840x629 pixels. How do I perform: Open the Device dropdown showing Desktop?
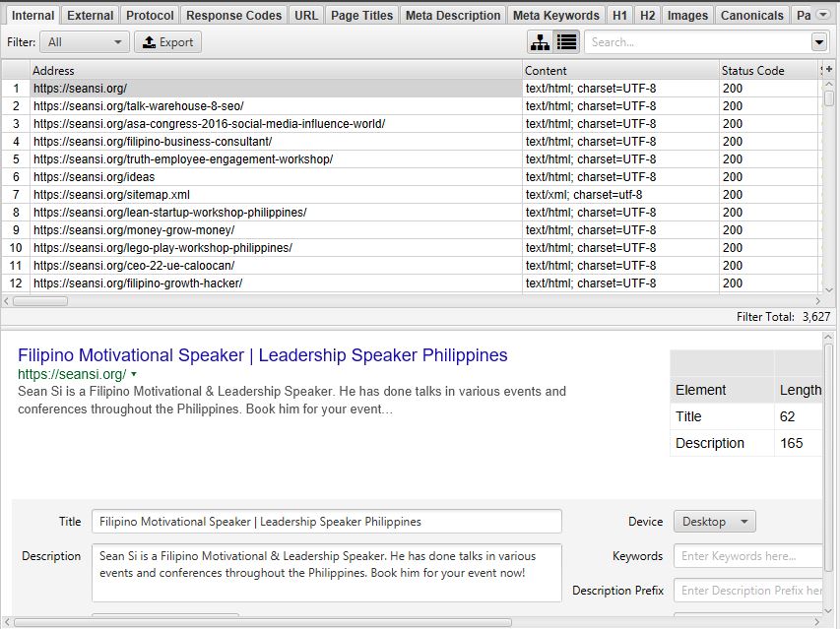coord(714,522)
